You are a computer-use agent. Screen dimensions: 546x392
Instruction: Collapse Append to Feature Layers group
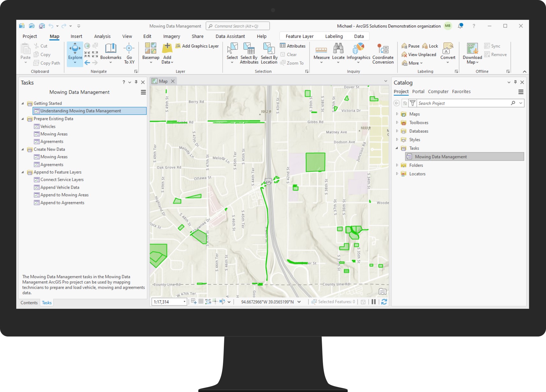click(23, 172)
